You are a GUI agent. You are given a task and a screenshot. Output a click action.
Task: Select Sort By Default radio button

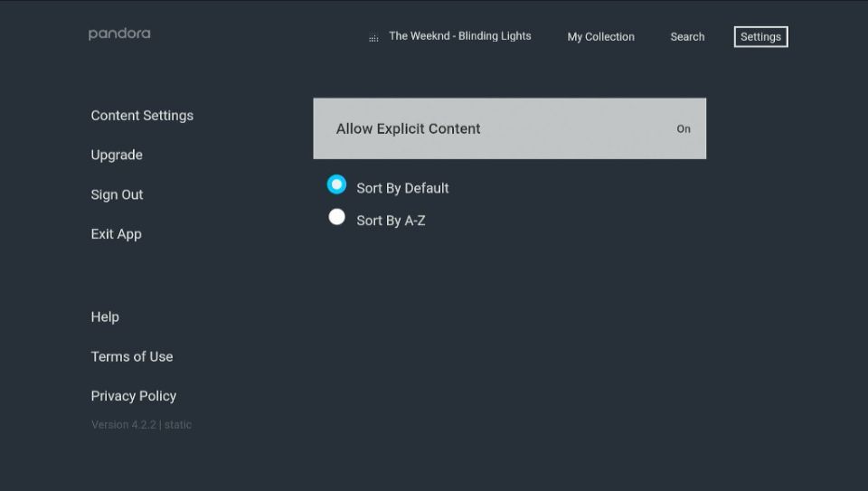click(x=336, y=184)
